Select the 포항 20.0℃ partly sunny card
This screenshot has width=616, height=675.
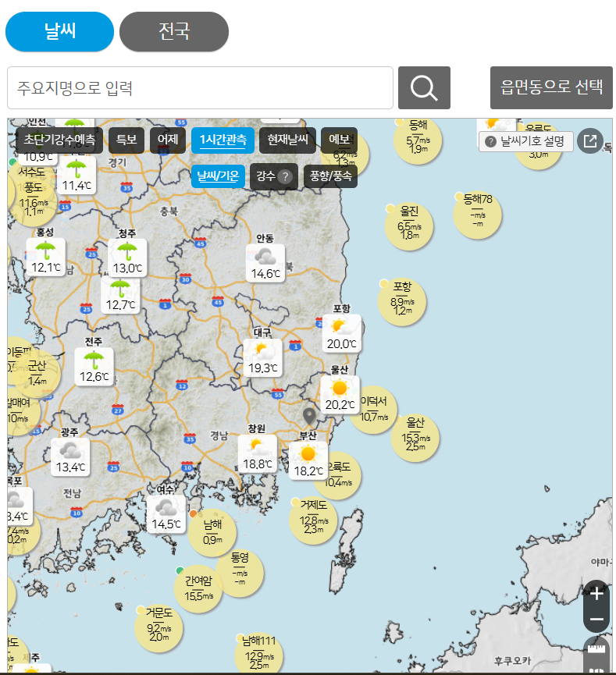coord(342,333)
